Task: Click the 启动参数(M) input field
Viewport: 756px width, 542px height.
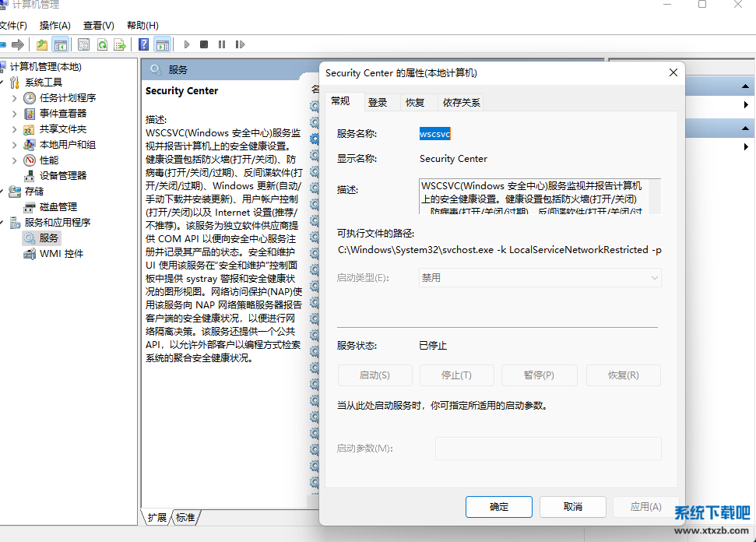Action: pyautogui.click(x=548, y=449)
